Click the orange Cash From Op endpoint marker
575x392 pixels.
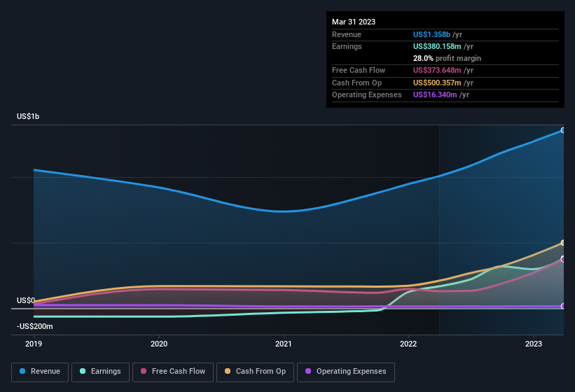[x=563, y=242]
